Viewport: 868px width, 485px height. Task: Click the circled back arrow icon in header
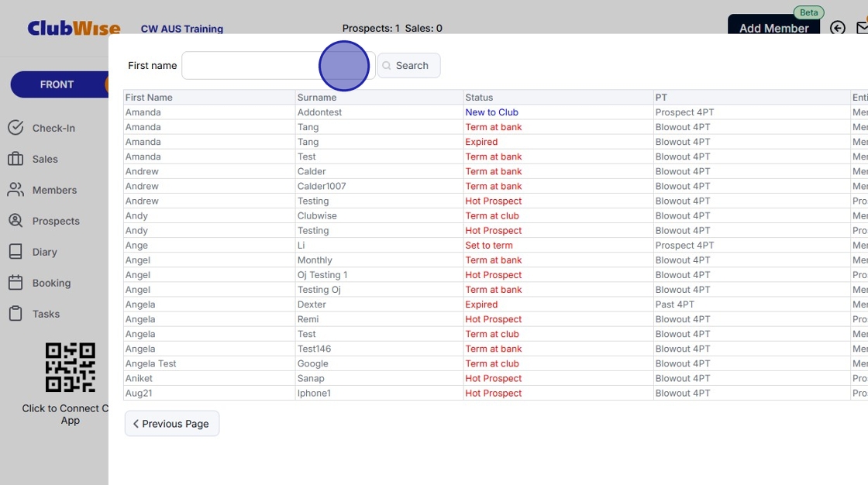pyautogui.click(x=838, y=28)
